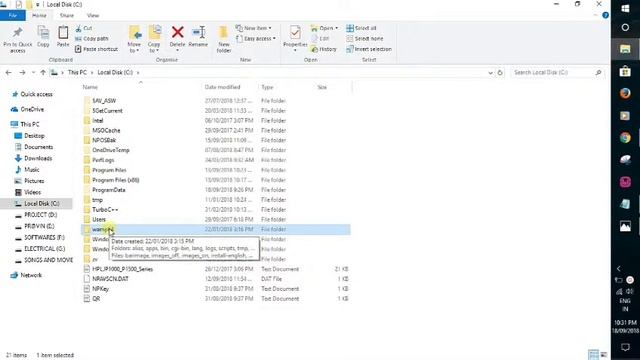Click Select all
The width and height of the screenshot is (640, 360).
pyautogui.click(x=361, y=28)
